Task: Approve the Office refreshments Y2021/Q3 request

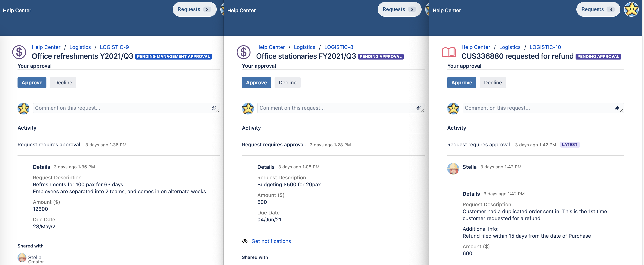Action: point(32,83)
